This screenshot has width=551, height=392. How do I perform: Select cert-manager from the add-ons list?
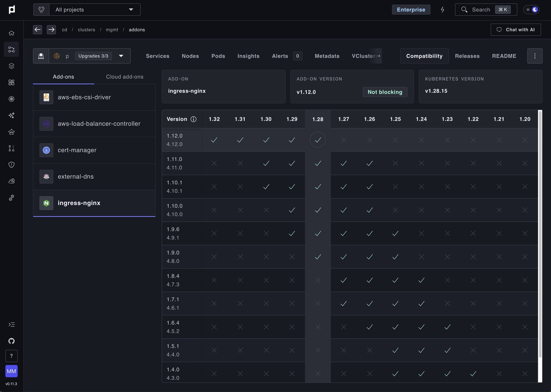tap(77, 150)
